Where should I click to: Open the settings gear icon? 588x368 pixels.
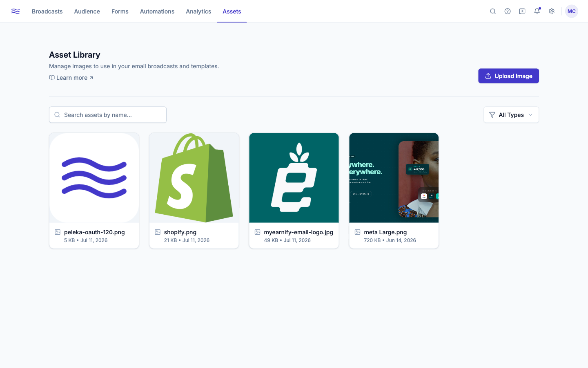point(552,11)
